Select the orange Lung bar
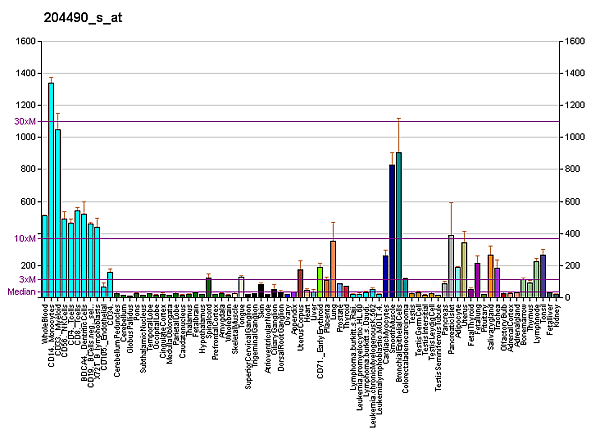Image resolution: width=600 pixels, height=434 pixels. pyautogui.click(x=333, y=269)
